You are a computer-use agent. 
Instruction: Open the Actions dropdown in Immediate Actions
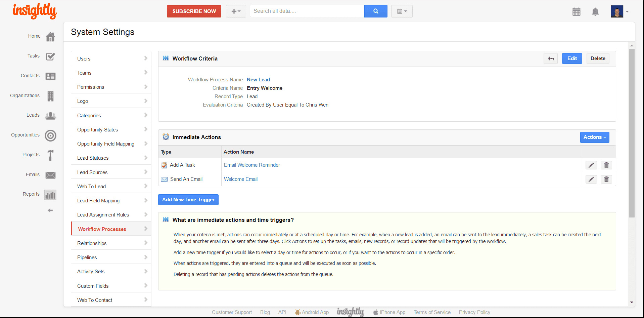[x=595, y=137]
